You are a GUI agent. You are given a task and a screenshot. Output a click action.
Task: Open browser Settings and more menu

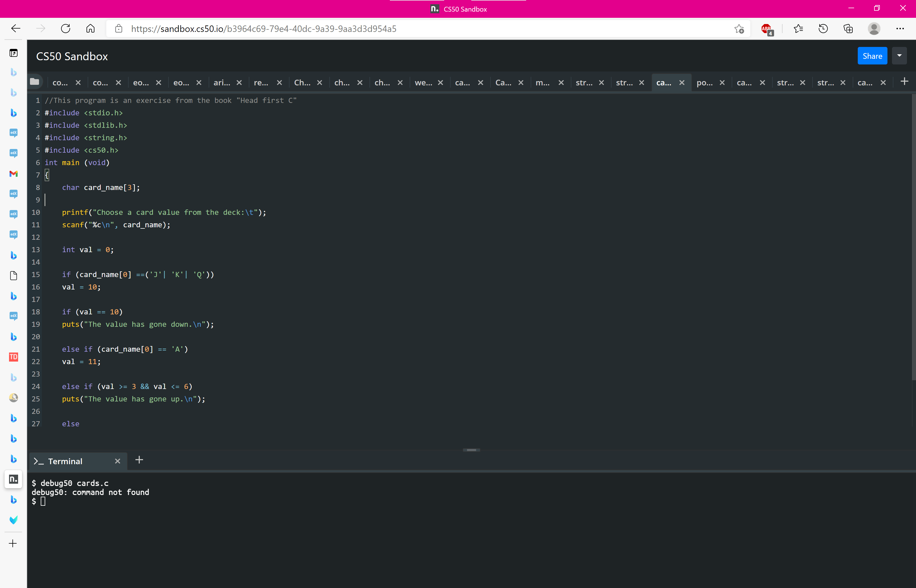click(900, 29)
